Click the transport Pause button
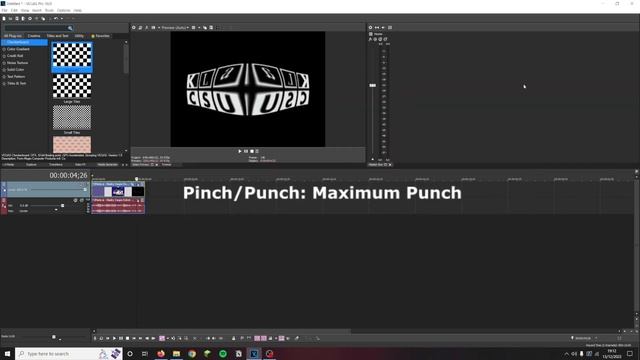640x360 pixels. pyautogui.click(x=121, y=338)
